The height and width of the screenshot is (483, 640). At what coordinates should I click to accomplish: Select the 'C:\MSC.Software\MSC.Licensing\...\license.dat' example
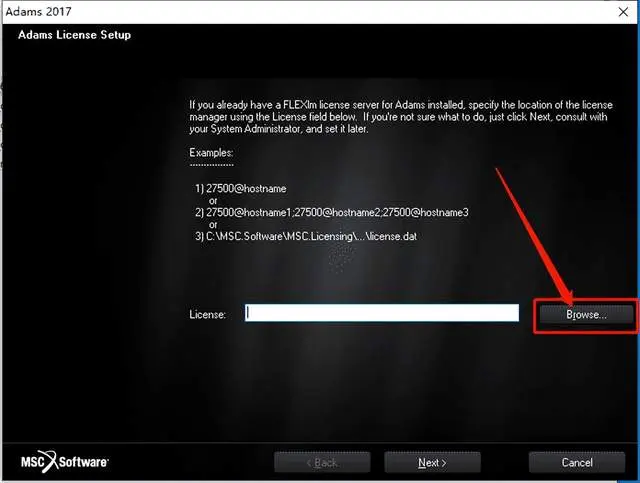point(306,236)
